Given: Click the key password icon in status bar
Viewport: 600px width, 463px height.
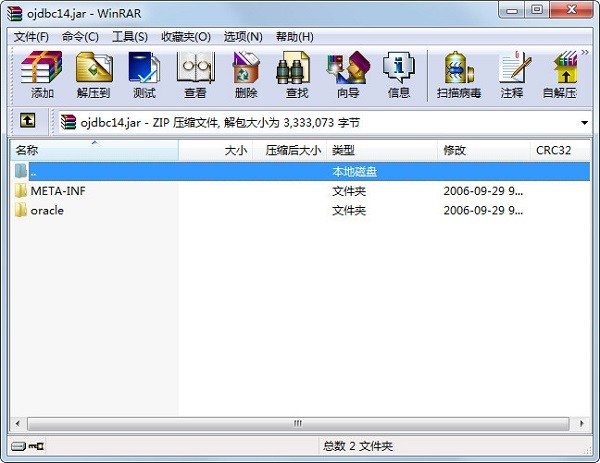Looking at the screenshot, I should (x=36, y=446).
